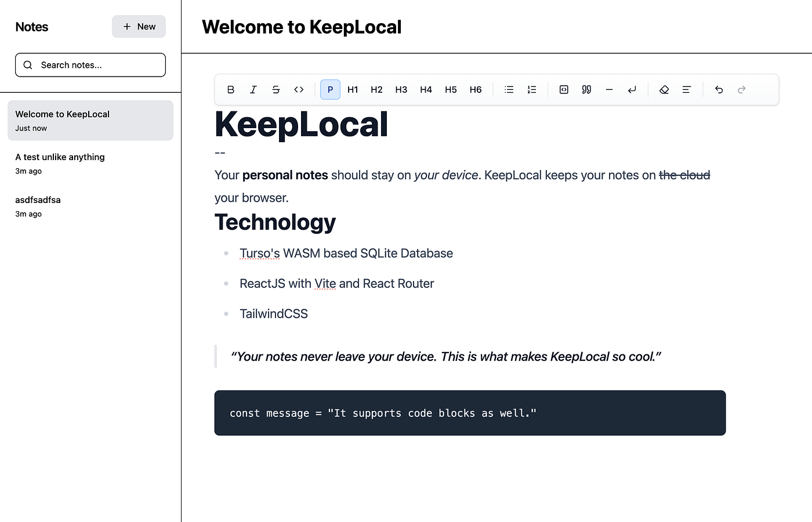
Task: Apply H1 heading style
Action: (x=353, y=89)
